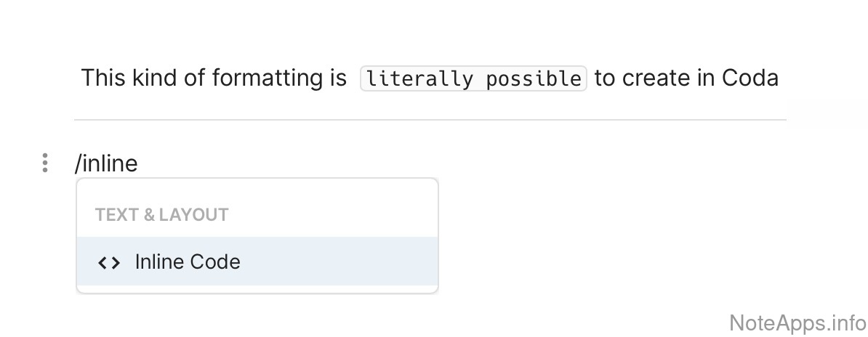The height and width of the screenshot is (337, 868).
Task: Click the word "to" after the code span
Action: [x=605, y=78]
